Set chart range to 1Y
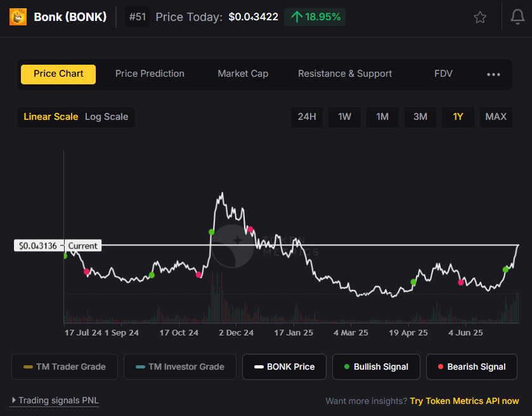This screenshot has height=416, width=532. tap(458, 117)
